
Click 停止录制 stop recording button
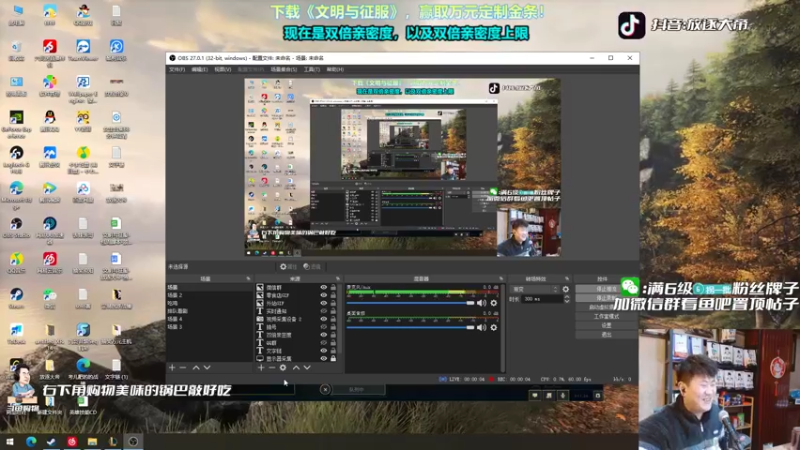click(606, 298)
